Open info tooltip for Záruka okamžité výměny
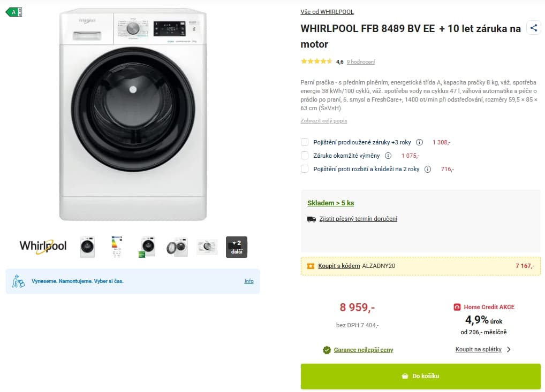 pyautogui.click(x=389, y=156)
